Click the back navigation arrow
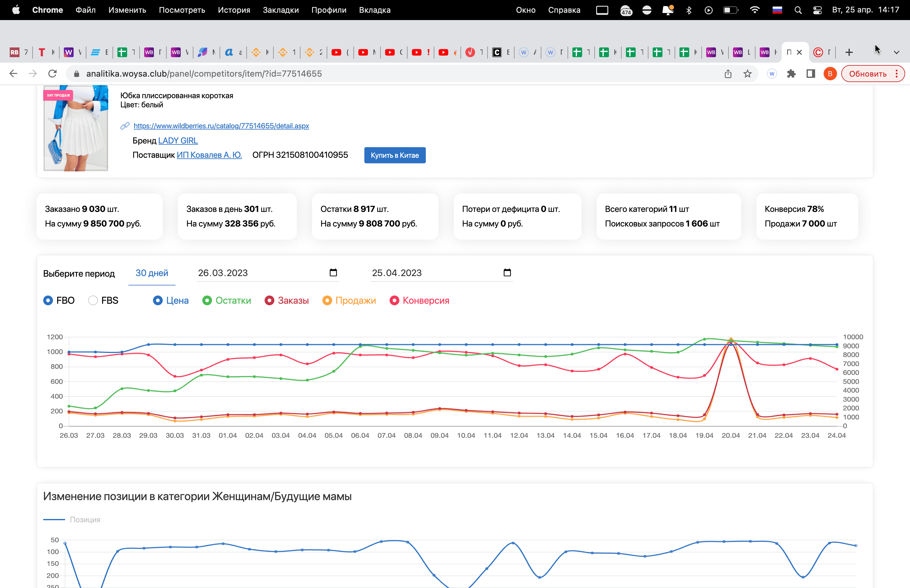 point(13,74)
